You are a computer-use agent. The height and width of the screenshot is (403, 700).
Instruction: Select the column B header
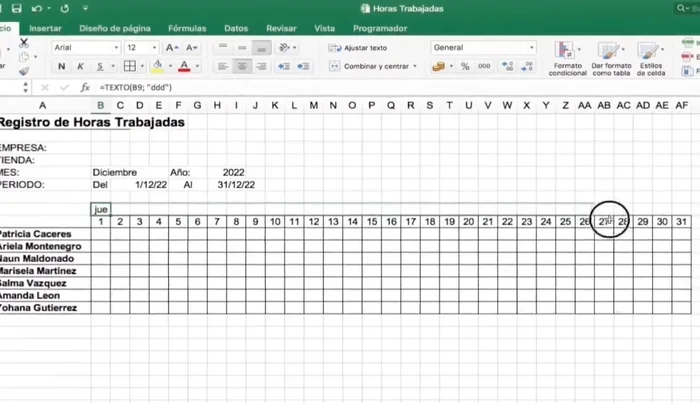click(100, 105)
